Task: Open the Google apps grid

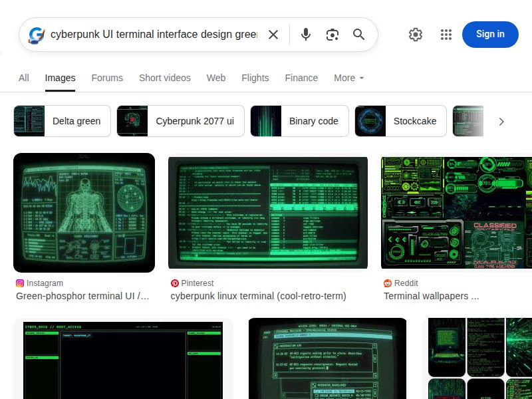Action: (x=446, y=34)
